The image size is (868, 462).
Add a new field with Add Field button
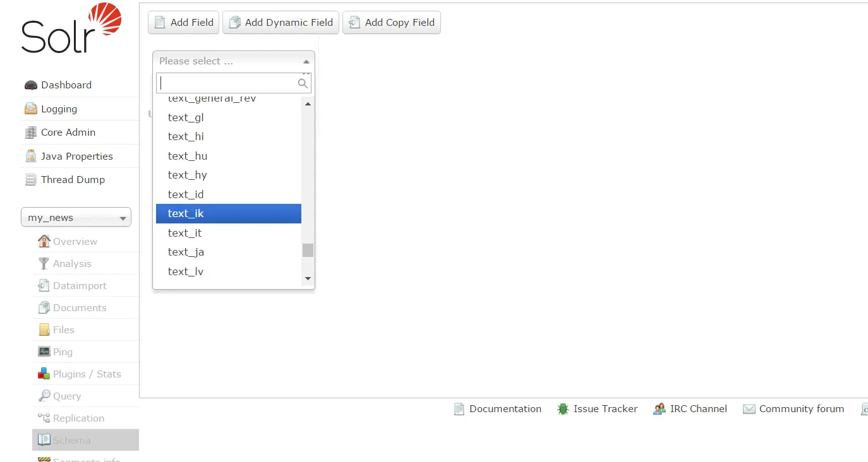[184, 23]
